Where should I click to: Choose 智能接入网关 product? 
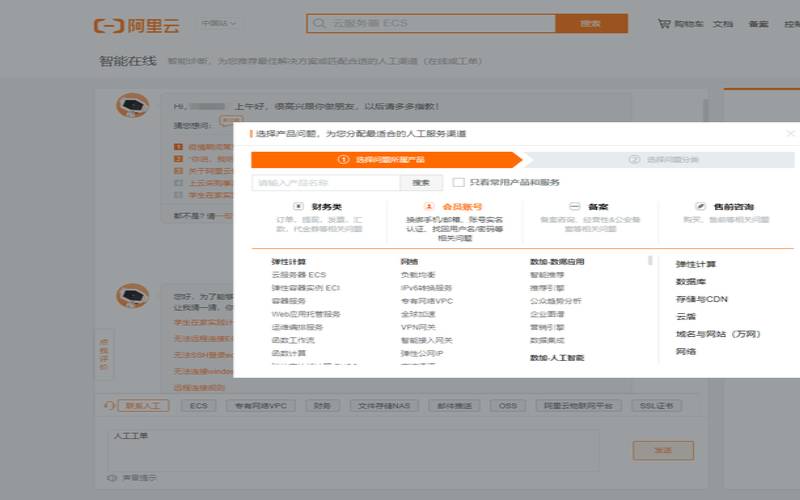(427, 340)
